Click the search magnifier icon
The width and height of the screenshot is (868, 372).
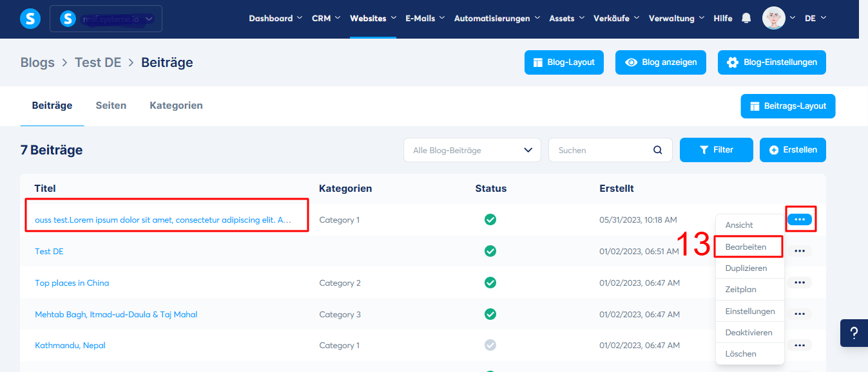click(658, 150)
